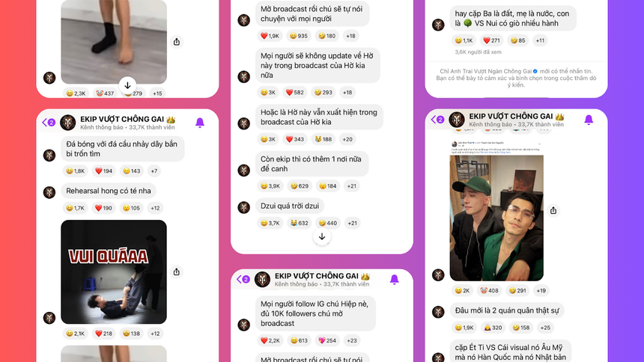Toggle notification bell in right channel panel
Image resolution: width=644 pixels, height=362 pixels.
(x=588, y=120)
